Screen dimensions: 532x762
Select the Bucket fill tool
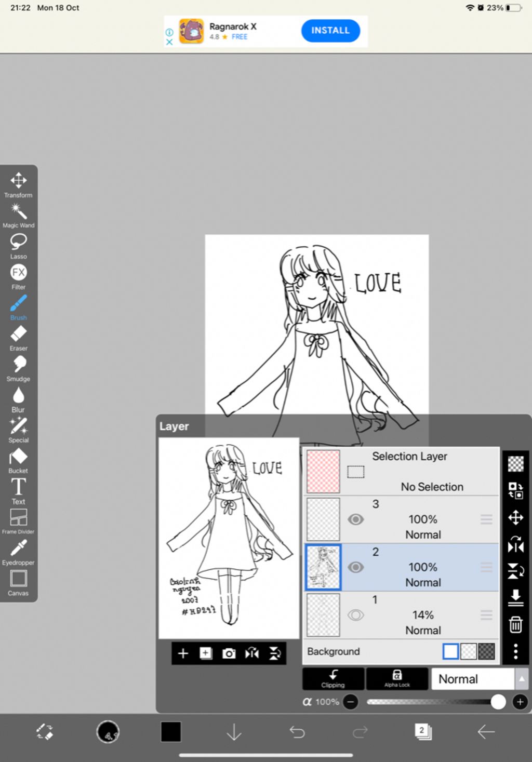(x=18, y=461)
